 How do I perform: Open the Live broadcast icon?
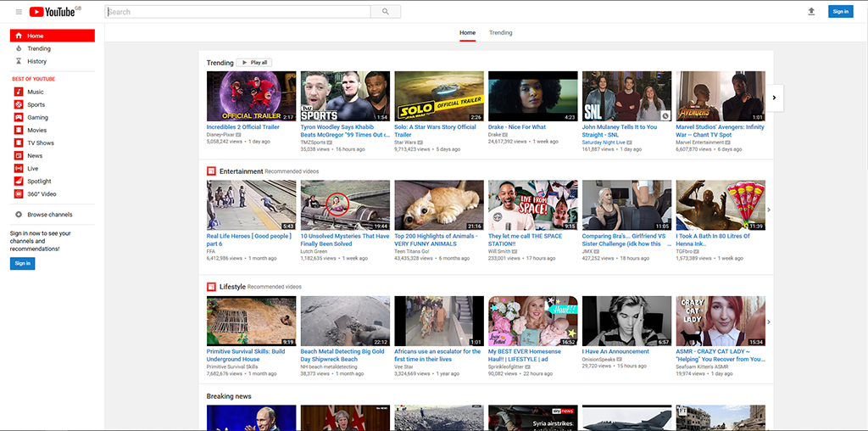[x=19, y=168]
